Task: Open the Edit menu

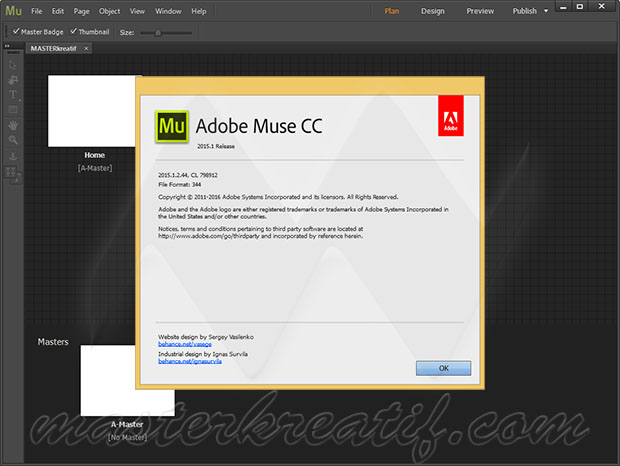Action: (x=58, y=11)
